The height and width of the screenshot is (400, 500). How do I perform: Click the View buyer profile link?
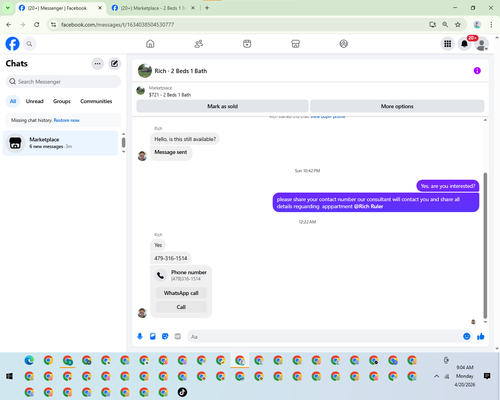328,117
